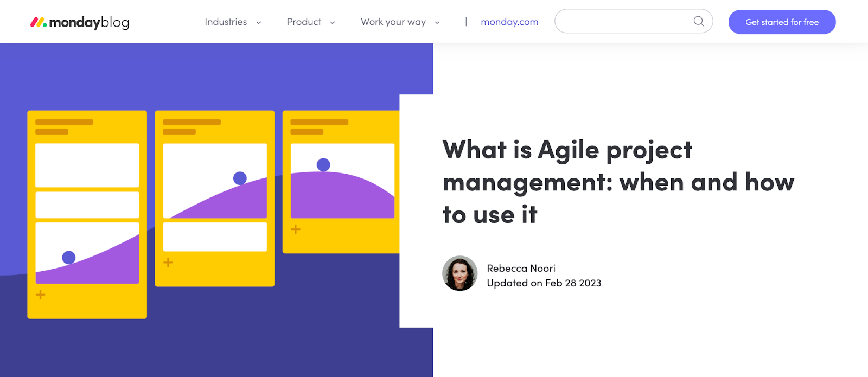Click the Get started for free button

782,22
